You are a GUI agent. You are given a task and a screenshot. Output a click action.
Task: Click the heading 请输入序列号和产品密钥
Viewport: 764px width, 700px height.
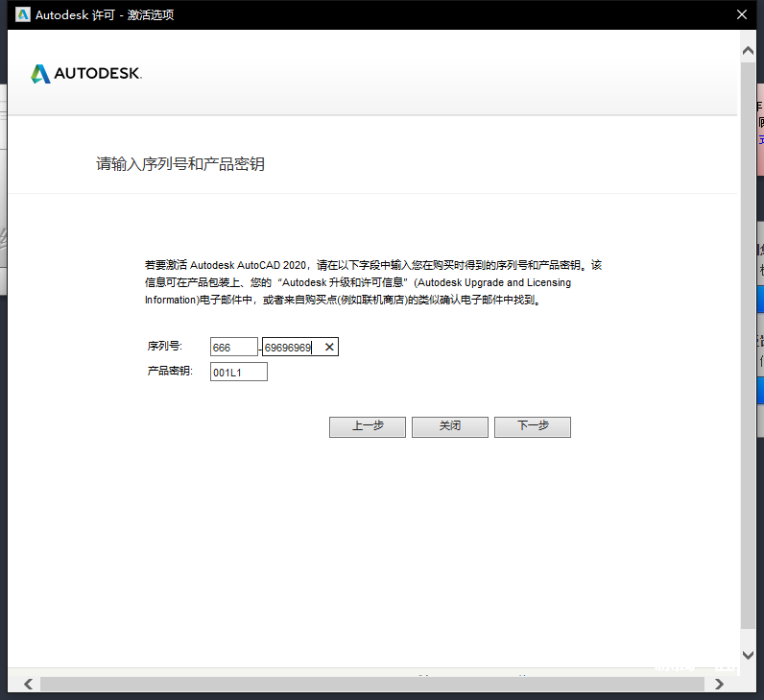(x=179, y=164)
